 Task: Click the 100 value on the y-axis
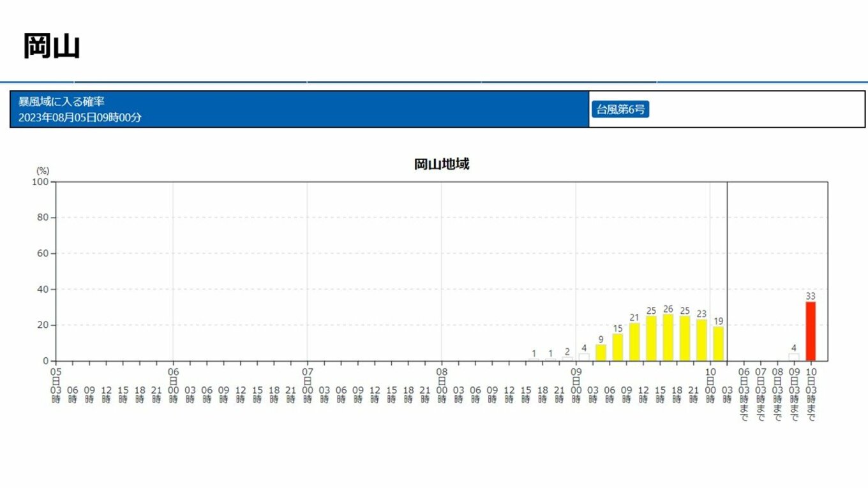[40, 182]
